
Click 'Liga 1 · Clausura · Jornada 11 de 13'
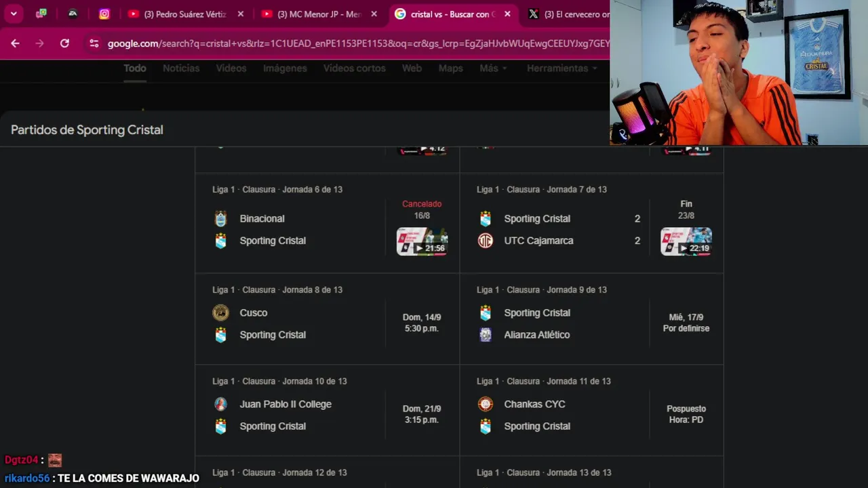pyautogui.click(x=544, y=381)
